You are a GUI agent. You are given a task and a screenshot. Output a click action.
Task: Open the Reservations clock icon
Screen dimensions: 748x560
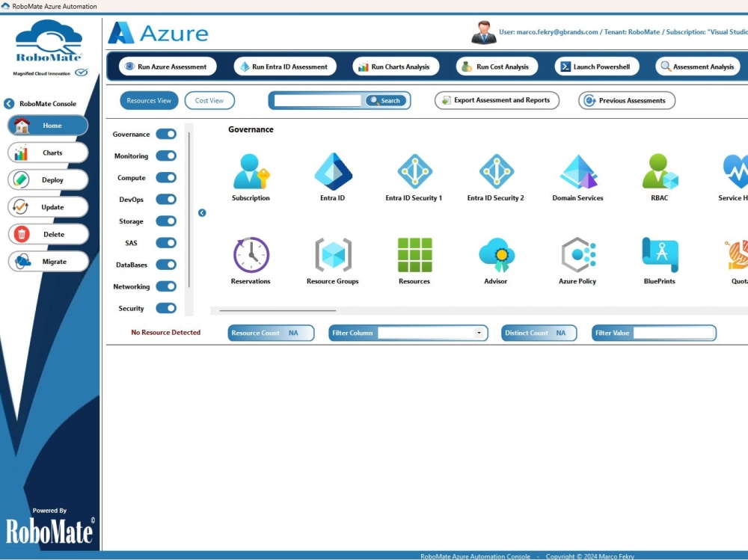tap(251, 255)
